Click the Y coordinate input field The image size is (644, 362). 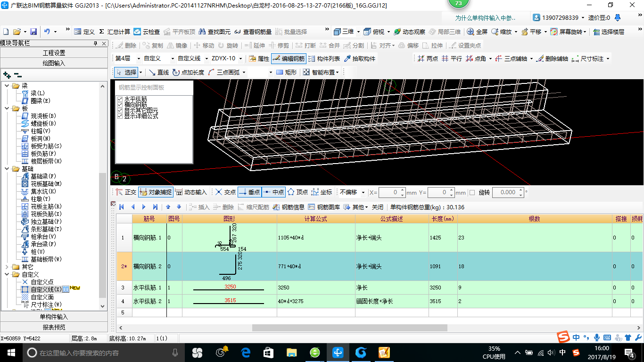(439, 192)
